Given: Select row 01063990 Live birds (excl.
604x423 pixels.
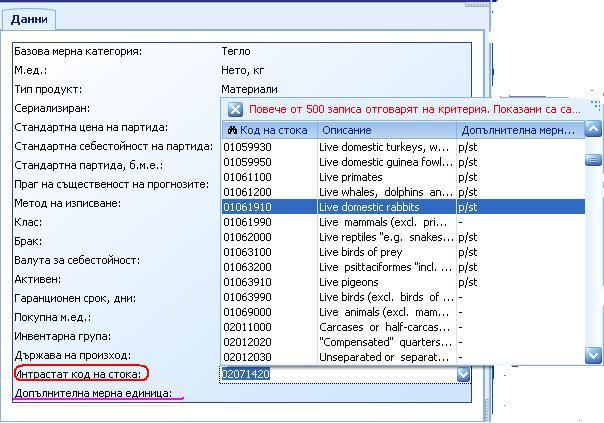Looking at the screenshot, I should coord(403,297).
